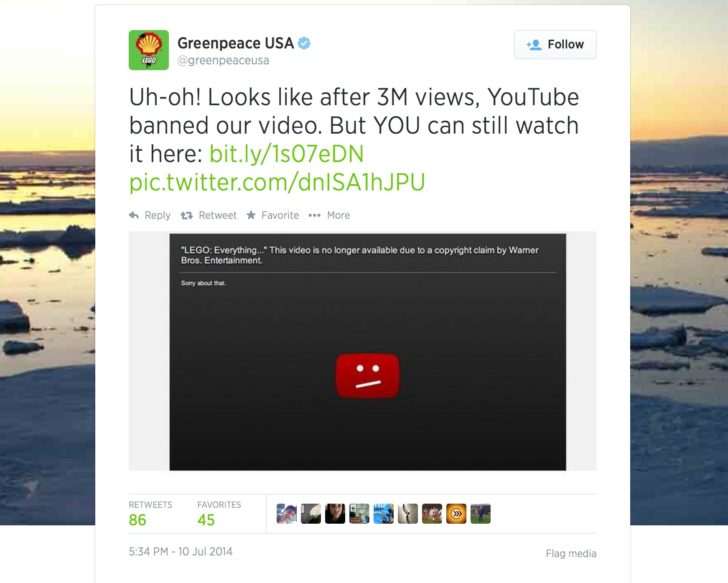Viewport: 728px width, 583px height.
Task: Click the first retweeter avatar
Action: (287, 514)
